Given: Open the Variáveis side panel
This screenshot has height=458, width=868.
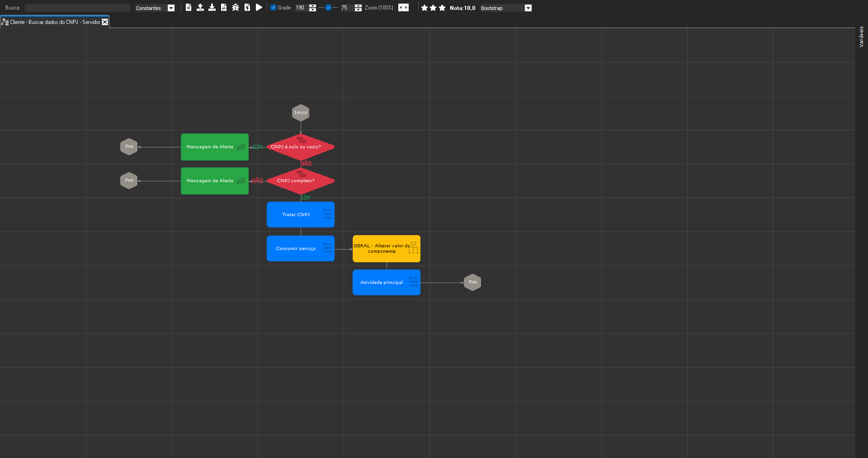Looking at the screenshot, I should 861,37.
